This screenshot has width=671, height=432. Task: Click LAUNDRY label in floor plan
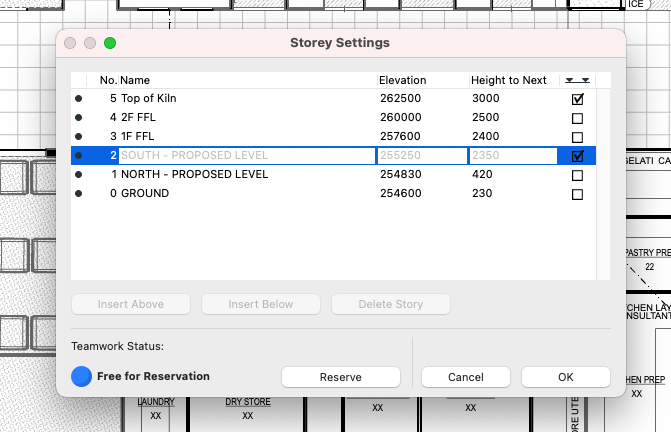point(156,402)
